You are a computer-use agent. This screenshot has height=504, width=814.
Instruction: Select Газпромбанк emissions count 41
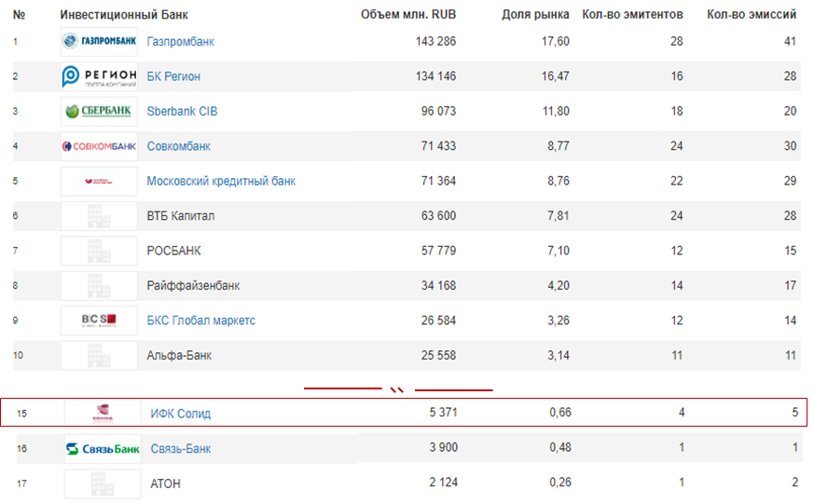click(x=790, y=42)
